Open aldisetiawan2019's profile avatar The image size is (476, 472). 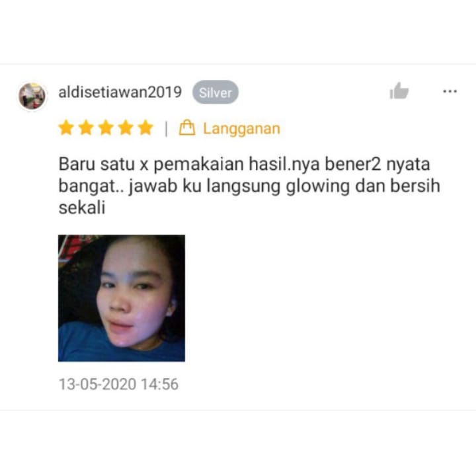[32, 96]
